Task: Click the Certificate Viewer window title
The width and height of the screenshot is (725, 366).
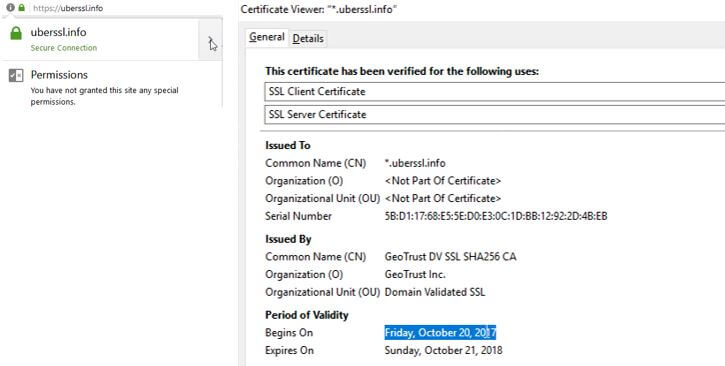Action: [319, 9]
